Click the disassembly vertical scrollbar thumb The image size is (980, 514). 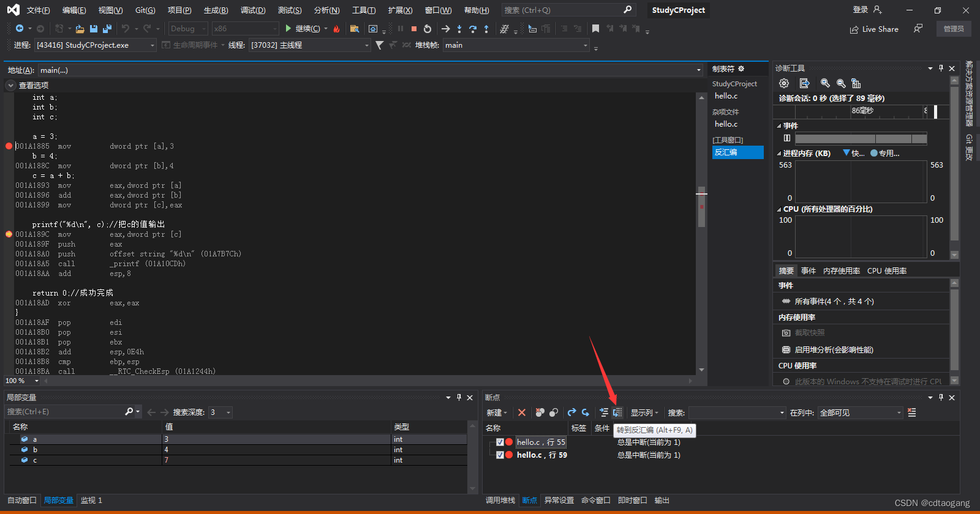point(701,207)
